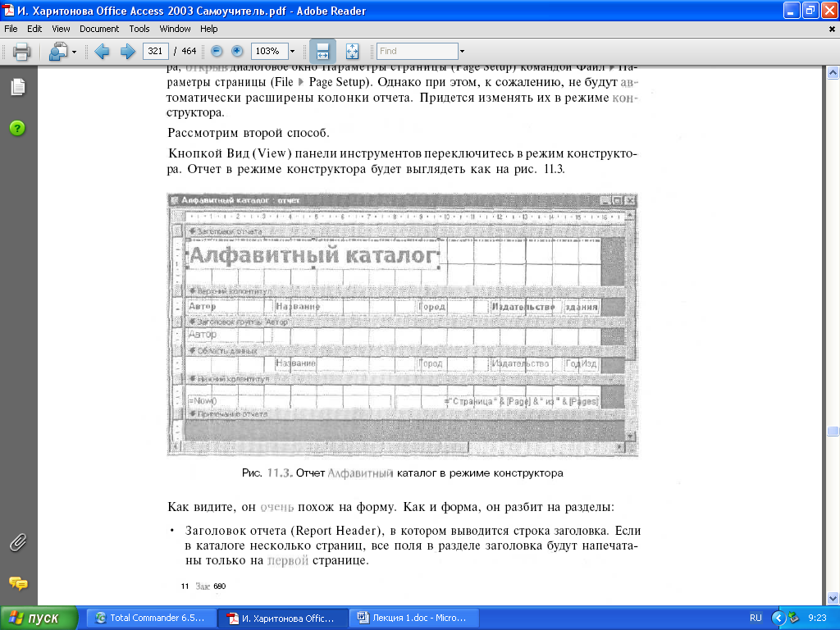This screenshot has width=840, height=630.
Task: Open the Comments panel icon
Action: pos(18,583)
